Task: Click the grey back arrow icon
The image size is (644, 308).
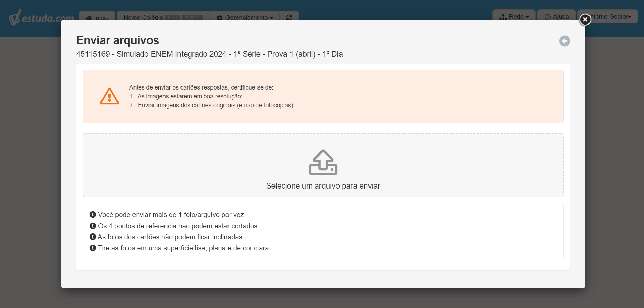Action: point(564,41)
